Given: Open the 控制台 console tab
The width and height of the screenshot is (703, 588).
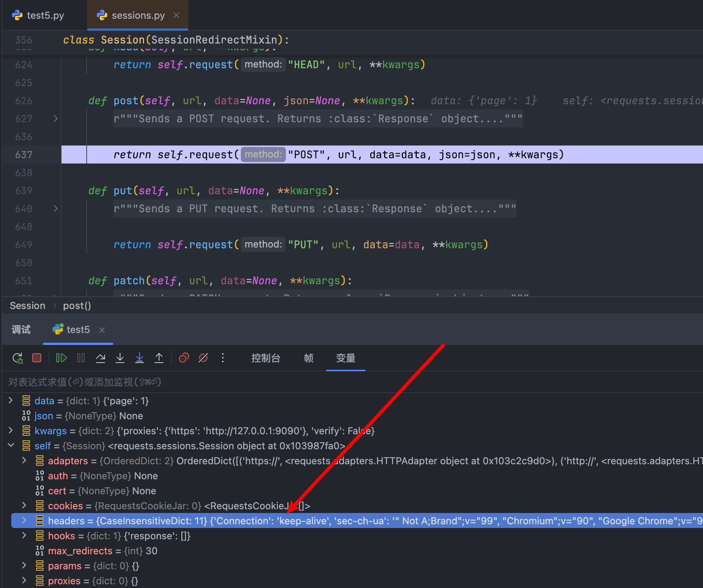Looking at the screenshot, I should click(x=266, y=358).
